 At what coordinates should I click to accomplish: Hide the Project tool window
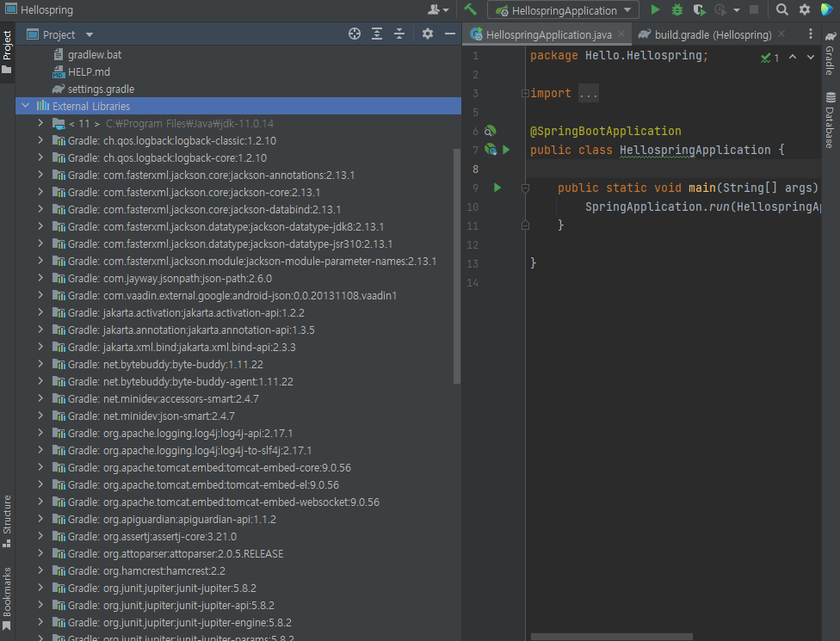(x=450, y=34)
